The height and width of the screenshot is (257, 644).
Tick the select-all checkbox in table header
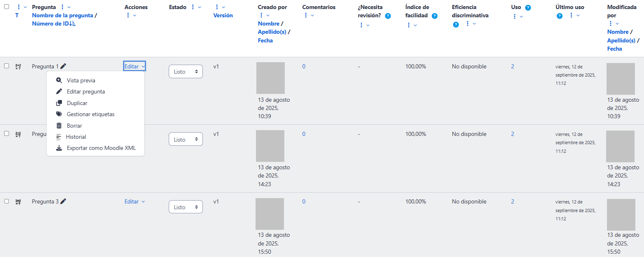click(7, 7)
